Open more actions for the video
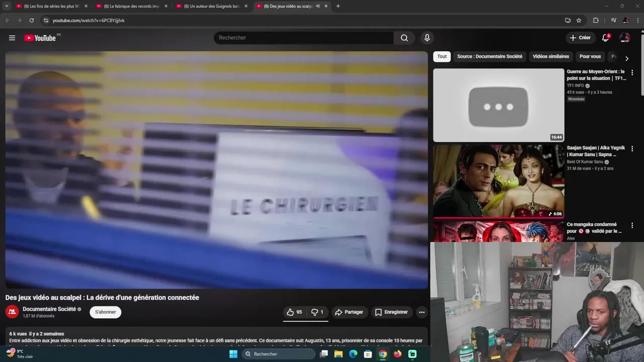 [x=422, y=312]
